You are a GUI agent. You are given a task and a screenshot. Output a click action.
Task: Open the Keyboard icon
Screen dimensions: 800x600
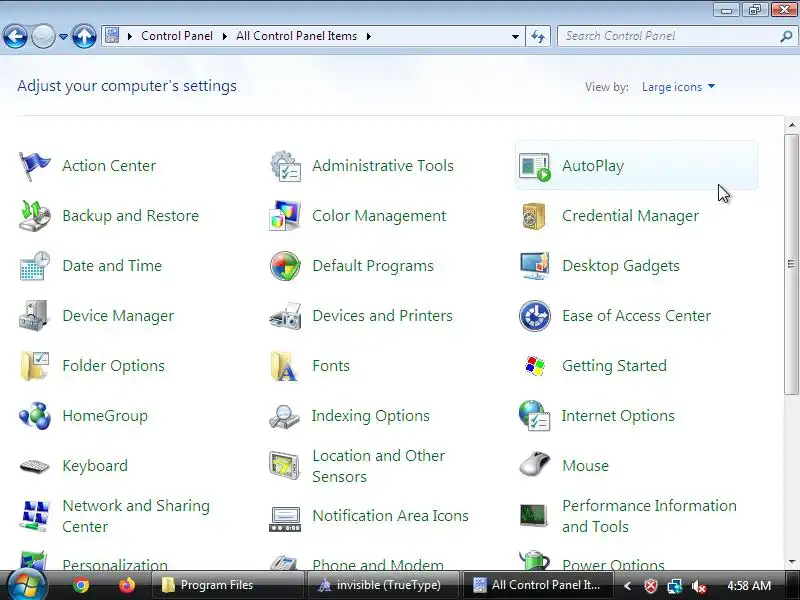[x=34, y=466]
